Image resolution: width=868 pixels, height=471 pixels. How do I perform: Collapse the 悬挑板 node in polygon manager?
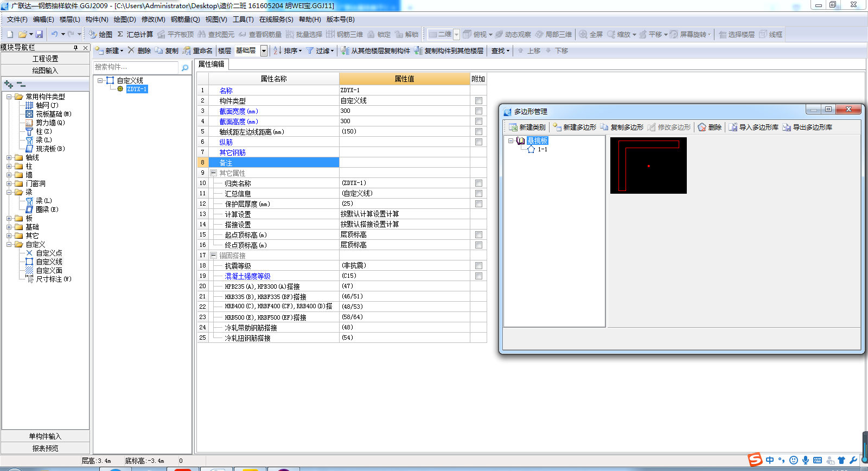click(x=510, y=141)
